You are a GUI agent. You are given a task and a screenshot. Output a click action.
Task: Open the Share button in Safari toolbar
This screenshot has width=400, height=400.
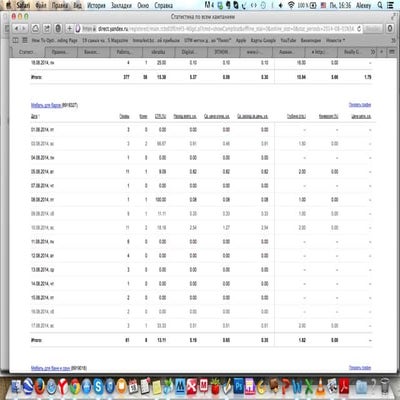point(47,29)
